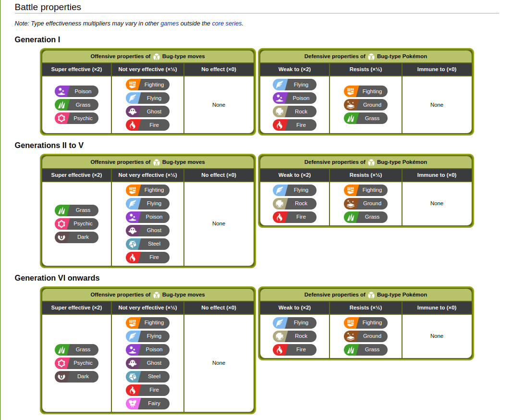Click Ghost in Generation VI onwards Not very effective

point(147,363)
